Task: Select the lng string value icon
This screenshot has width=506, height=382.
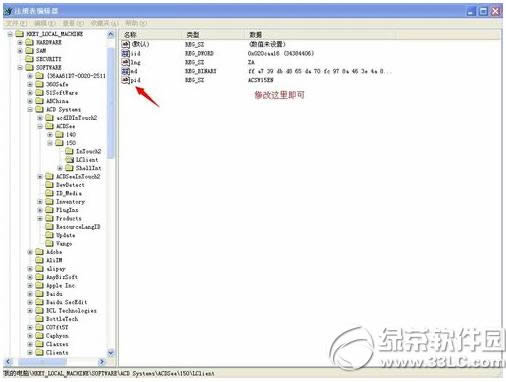Action: coord(126,62)
